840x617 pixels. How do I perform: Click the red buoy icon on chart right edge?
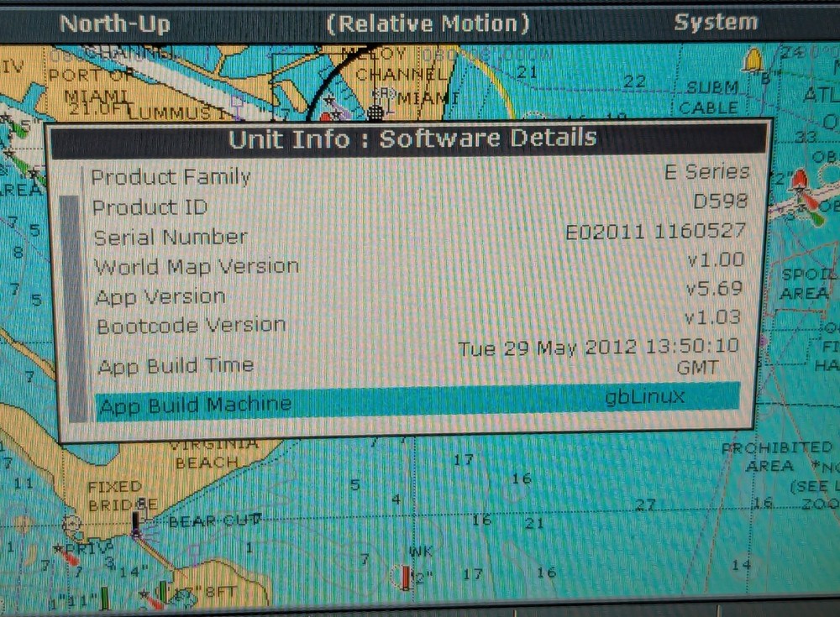tap(800, 181)
